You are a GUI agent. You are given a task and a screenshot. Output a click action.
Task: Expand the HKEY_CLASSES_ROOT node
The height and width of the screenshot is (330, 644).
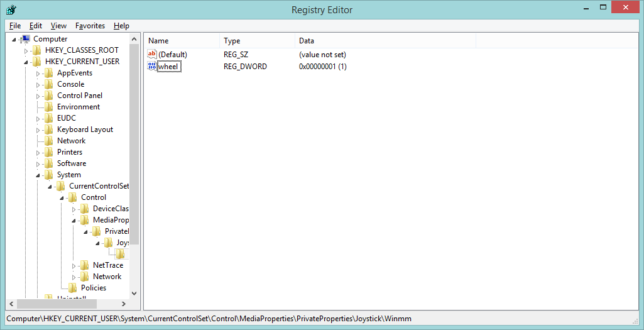coord(26,51)
